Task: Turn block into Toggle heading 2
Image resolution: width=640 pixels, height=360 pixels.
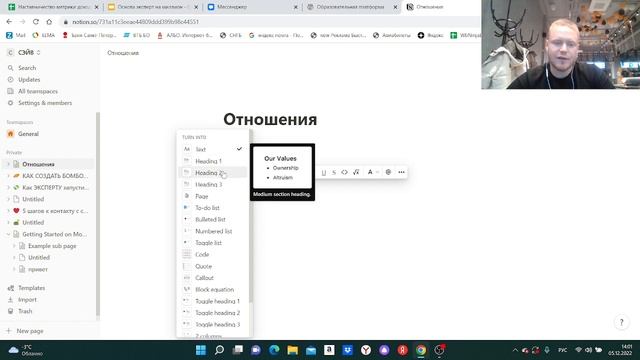Action: coord(213,313)
